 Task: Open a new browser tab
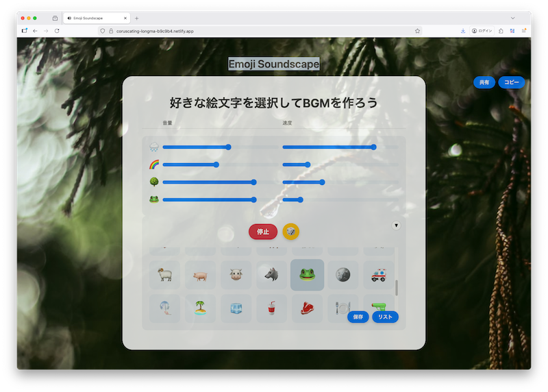click(x=136, y=18)
